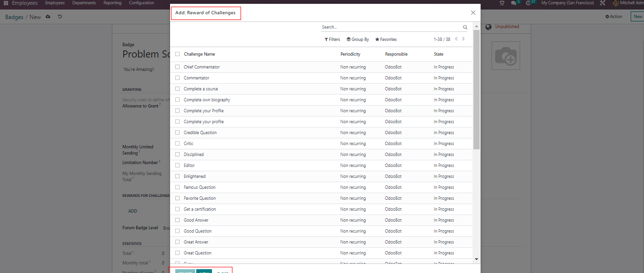This screenshot has height=273, width=644.
Task: Open the Filters dropdown
Action: pyautogui.click(x=332, y=39)
